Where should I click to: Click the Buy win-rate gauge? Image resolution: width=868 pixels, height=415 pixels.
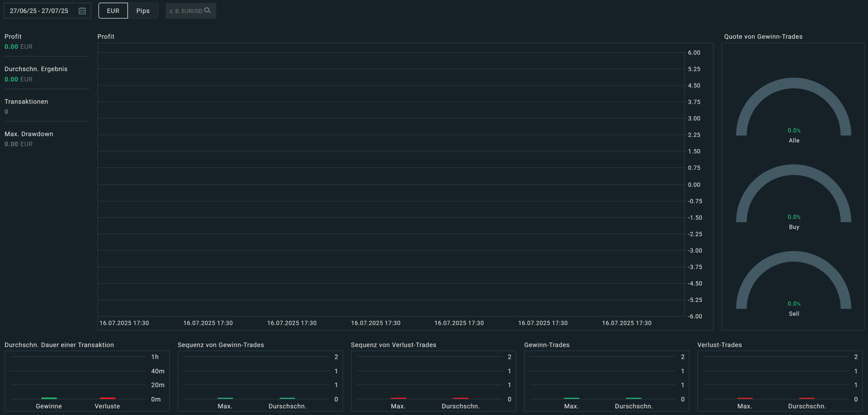pos(793,194)
